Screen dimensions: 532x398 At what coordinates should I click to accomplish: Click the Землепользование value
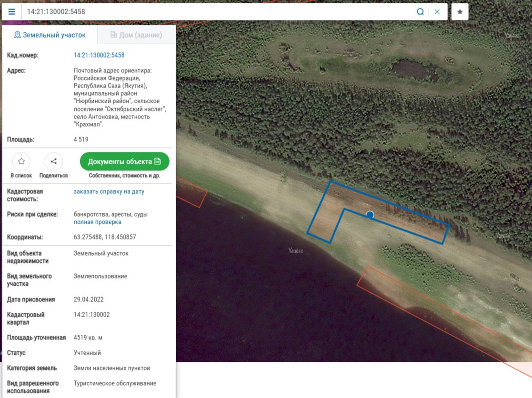[x=100, y=276]
